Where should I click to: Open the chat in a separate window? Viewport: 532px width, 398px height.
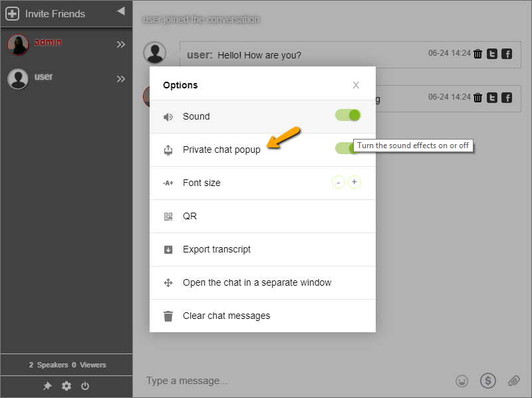258,282
